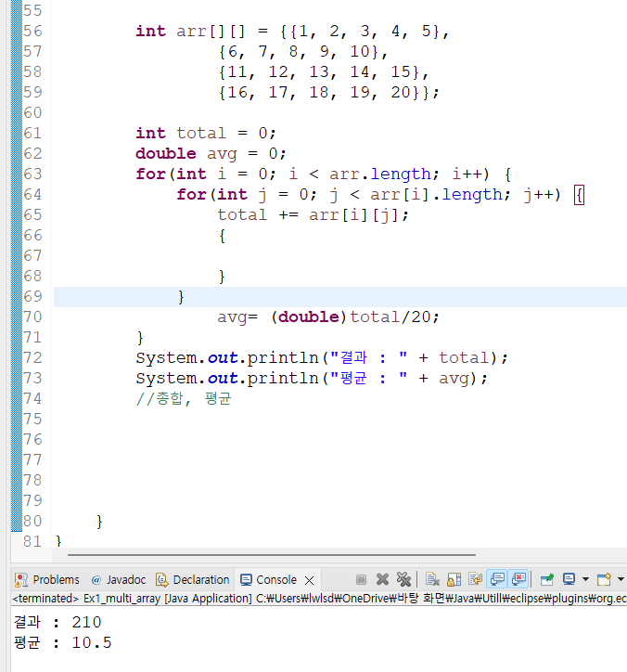Click Display Selected Console icon
The image size is (627, 672).
[569, 580]
